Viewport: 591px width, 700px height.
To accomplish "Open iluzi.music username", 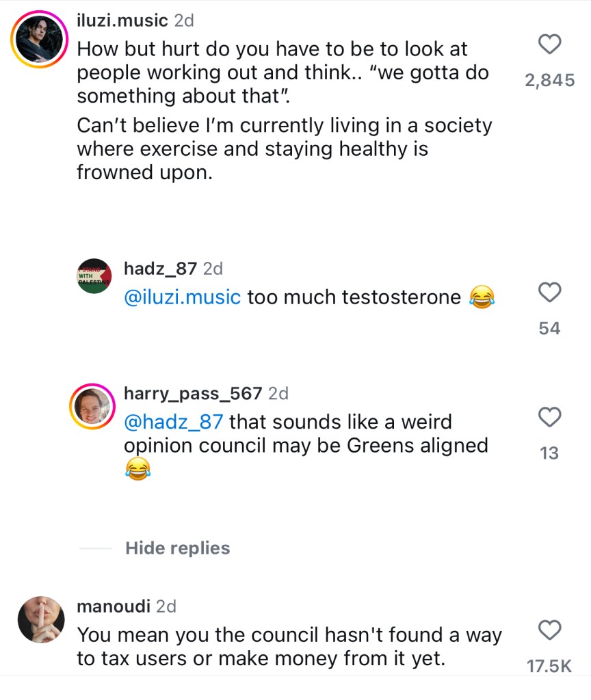I will (x=122, y=21).
